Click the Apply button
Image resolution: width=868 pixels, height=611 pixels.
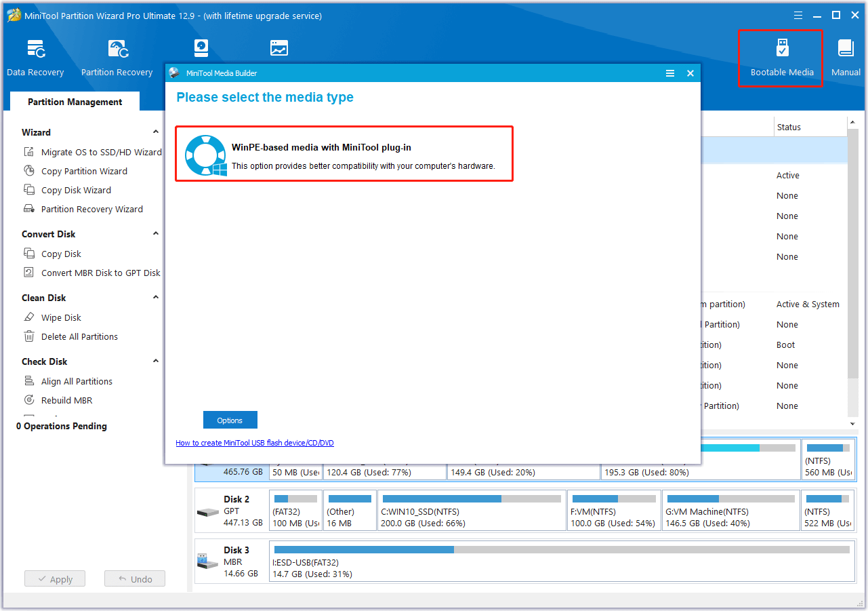point(55,579)
